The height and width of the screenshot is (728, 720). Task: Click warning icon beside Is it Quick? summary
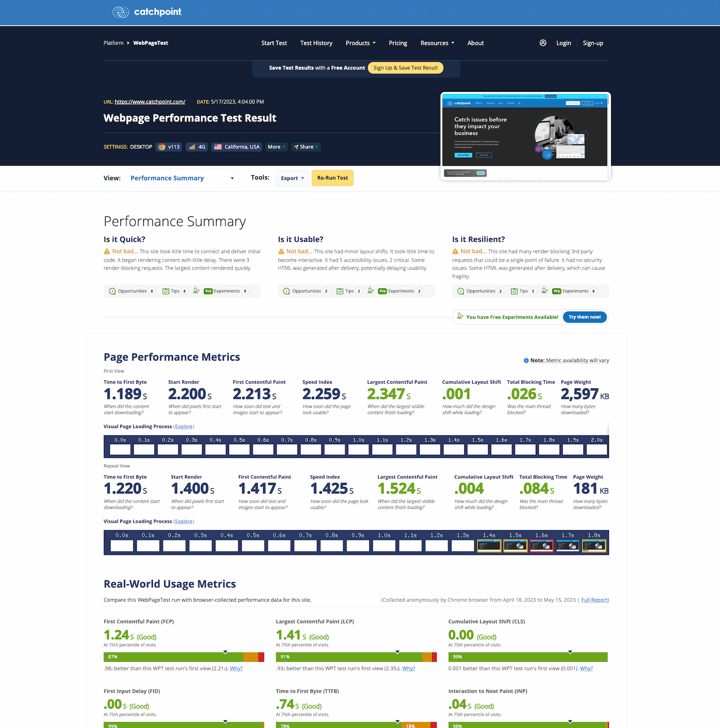[107, 251]
